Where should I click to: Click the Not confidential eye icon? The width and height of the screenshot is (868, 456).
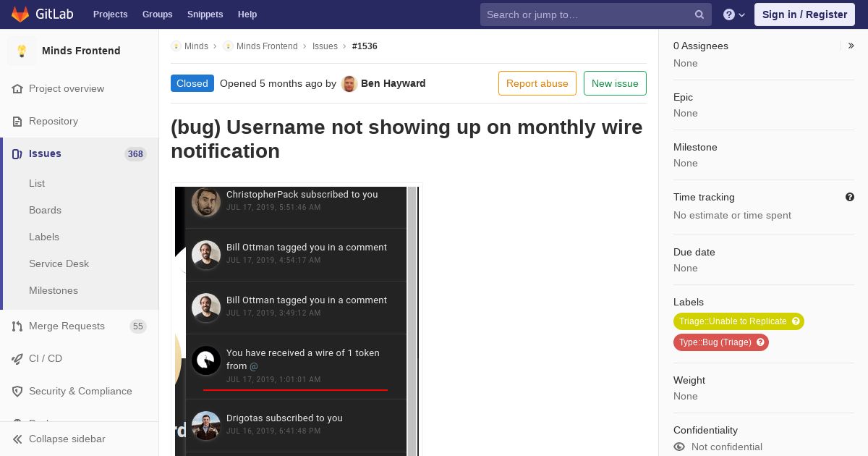point(679,447)
